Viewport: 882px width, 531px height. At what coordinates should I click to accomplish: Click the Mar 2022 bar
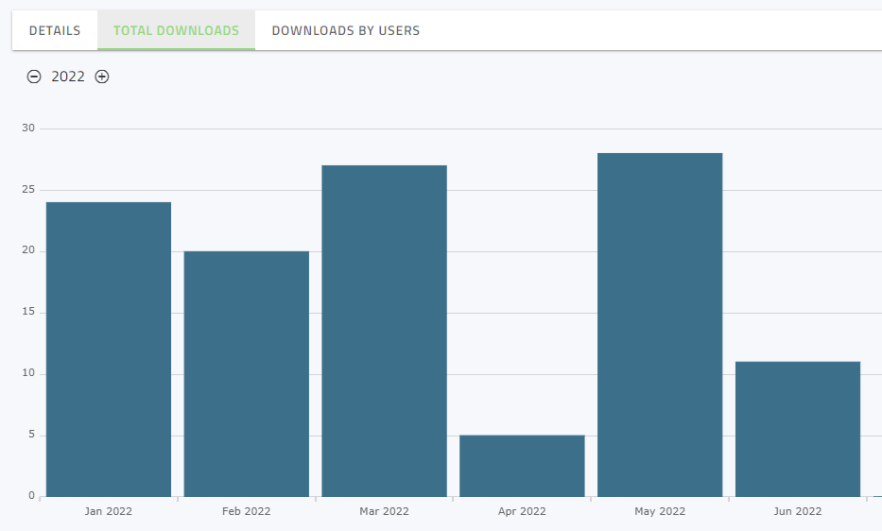pyautogui.click(x=384, y=331)
